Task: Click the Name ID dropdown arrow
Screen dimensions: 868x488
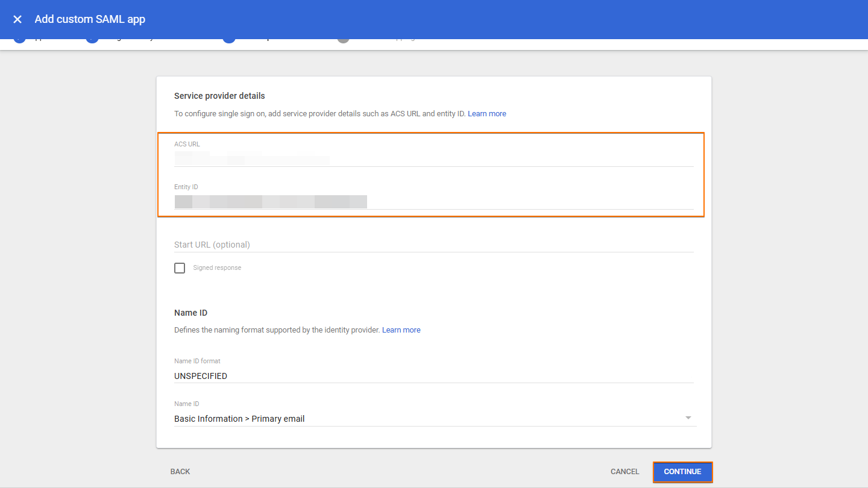Action: [688, 416]
